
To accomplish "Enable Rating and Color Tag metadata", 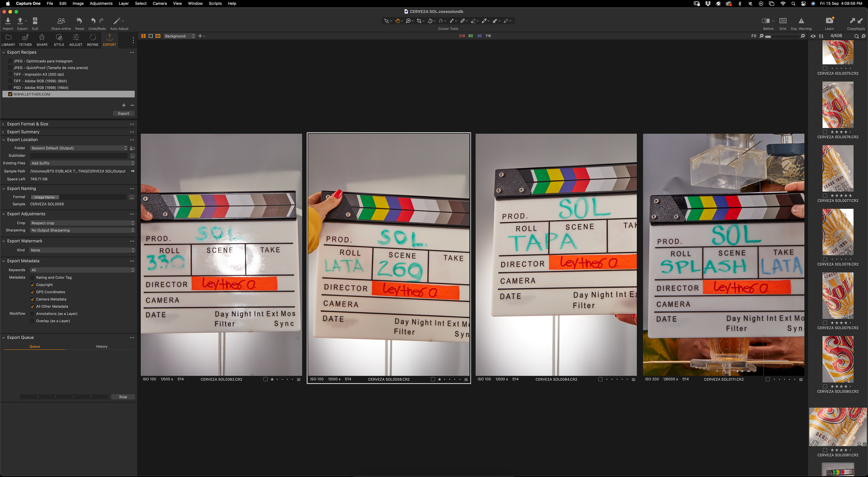I will (32, 278).
